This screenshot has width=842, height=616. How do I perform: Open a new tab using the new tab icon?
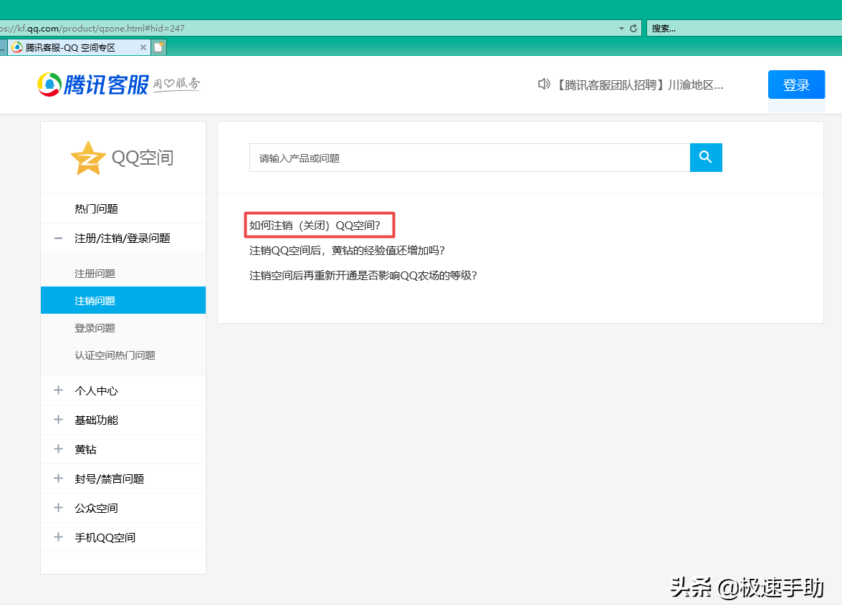pos(158,46)
